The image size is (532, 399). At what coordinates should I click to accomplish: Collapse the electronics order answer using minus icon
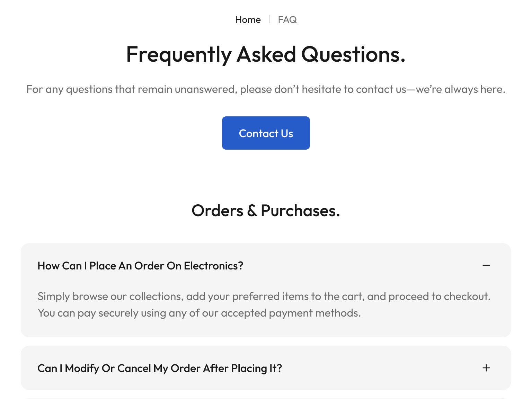tap(486, 266)
